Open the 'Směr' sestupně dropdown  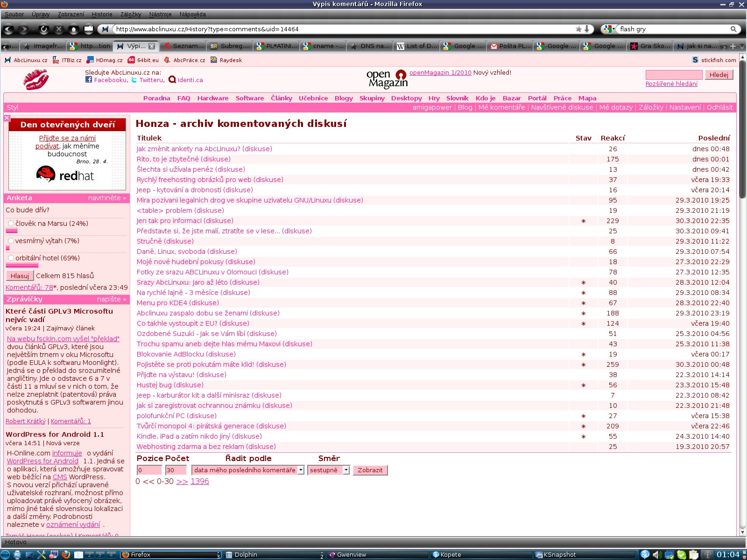point(328,470)
